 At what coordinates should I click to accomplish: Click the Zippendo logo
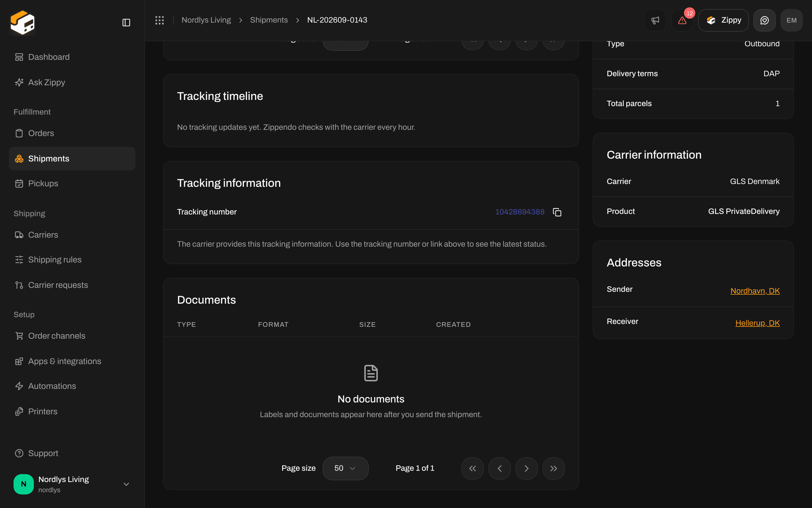point(23,23)
